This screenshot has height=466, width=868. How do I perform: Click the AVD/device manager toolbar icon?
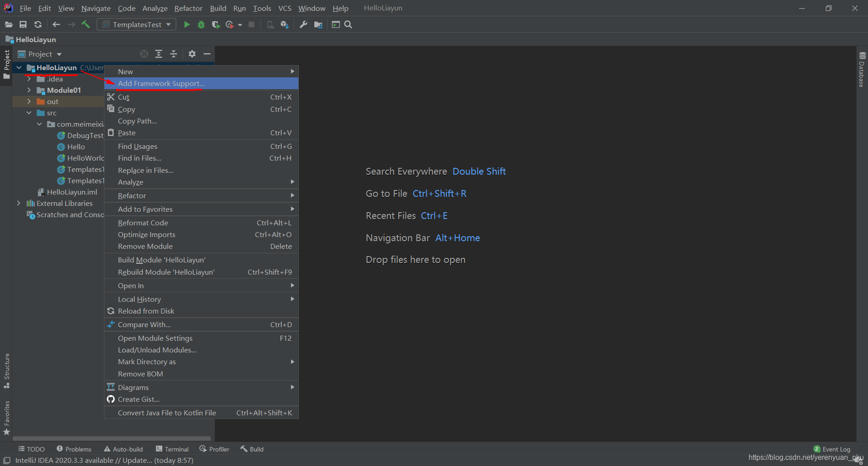pyautogui.click(x=270, y=24)
